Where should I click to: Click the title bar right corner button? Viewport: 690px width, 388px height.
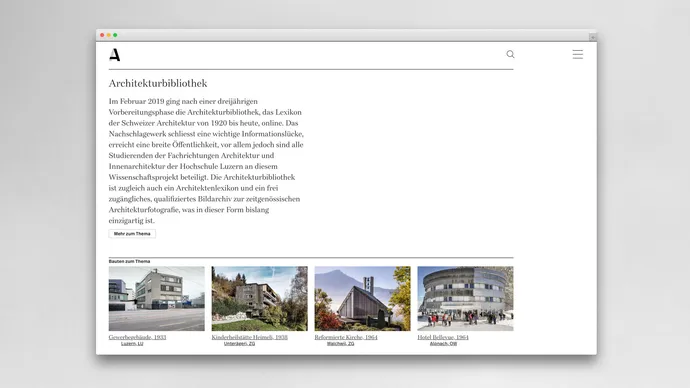593,37
